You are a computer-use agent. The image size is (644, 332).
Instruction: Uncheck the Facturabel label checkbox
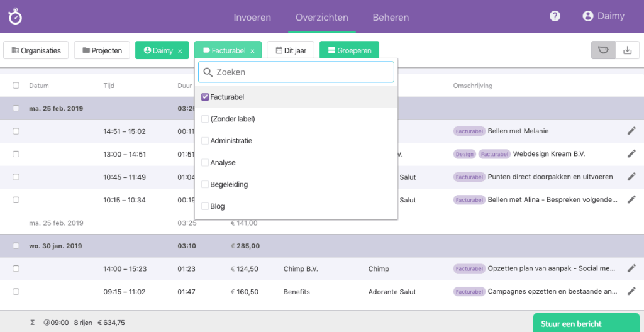[205, 97]
